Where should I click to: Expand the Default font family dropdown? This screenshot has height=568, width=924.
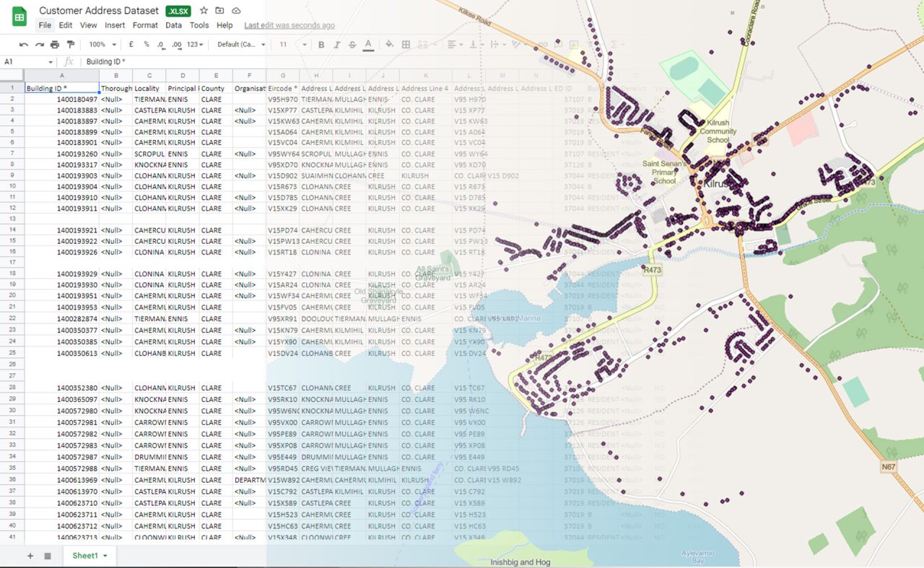241,45
